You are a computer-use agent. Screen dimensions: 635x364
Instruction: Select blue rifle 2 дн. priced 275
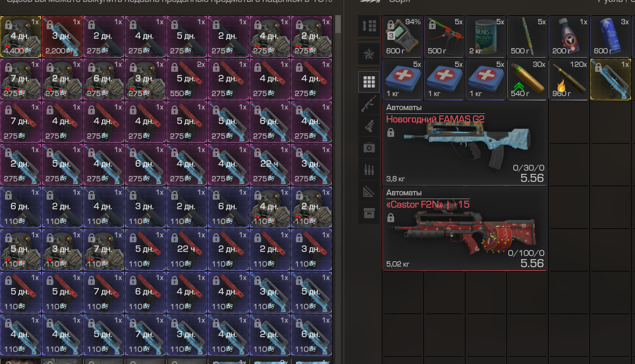[x=21, y=164]
